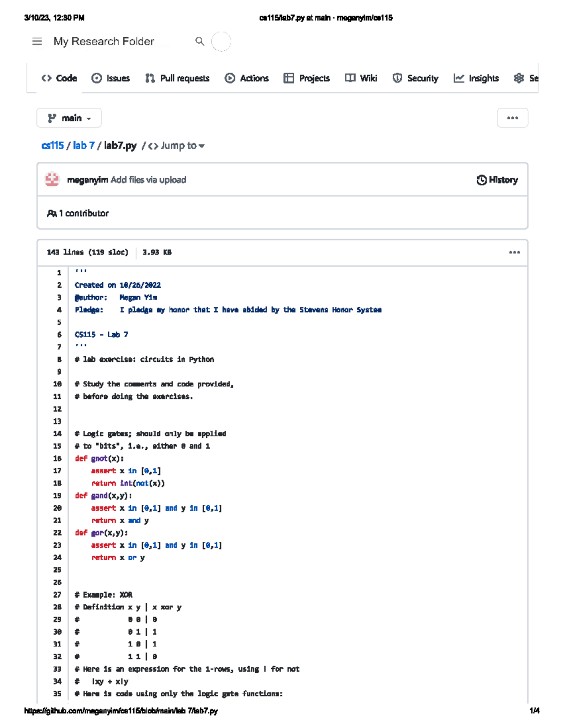Switch to the Security tab

tap(415, 78)
